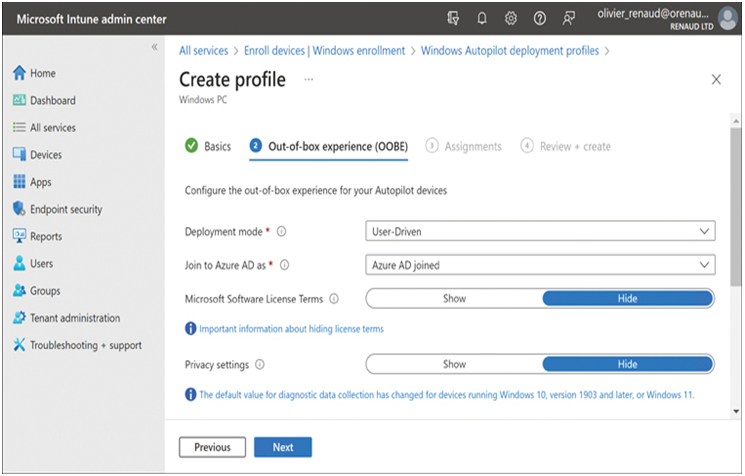Click the Devices monitor icon

point(19,154)
